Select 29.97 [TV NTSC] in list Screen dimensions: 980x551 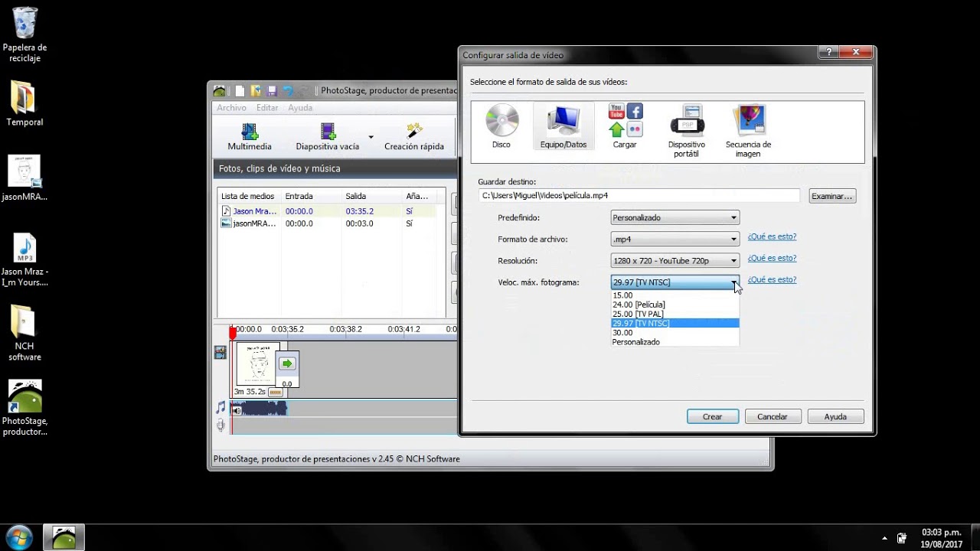(x=675, y=323)
